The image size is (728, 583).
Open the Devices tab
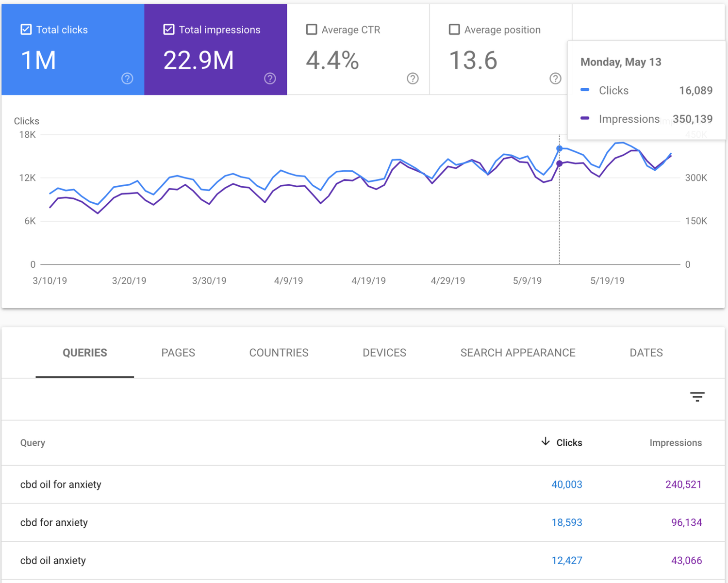tap(384, 353)
